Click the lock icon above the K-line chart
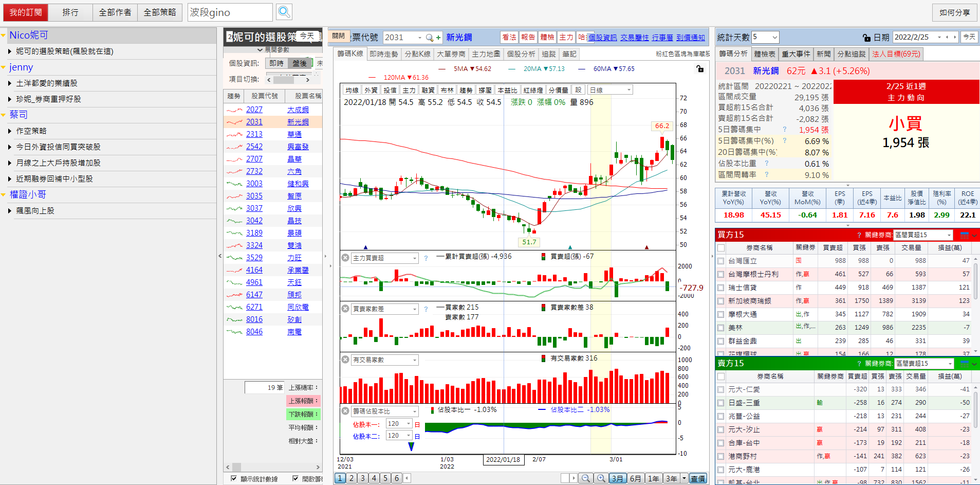Image resolution: width=980 pixels, height=485 pixels. (x=700, y=69)
